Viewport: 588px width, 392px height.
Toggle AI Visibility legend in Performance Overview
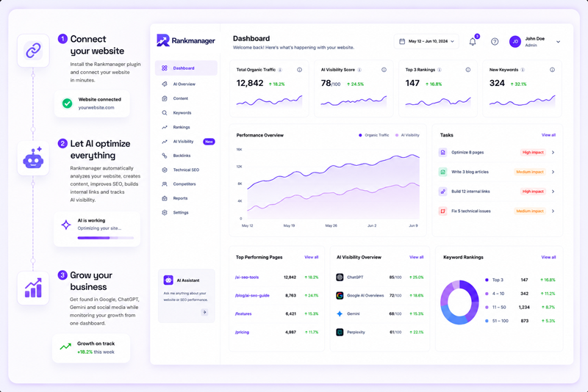click(x=407, y=135)
